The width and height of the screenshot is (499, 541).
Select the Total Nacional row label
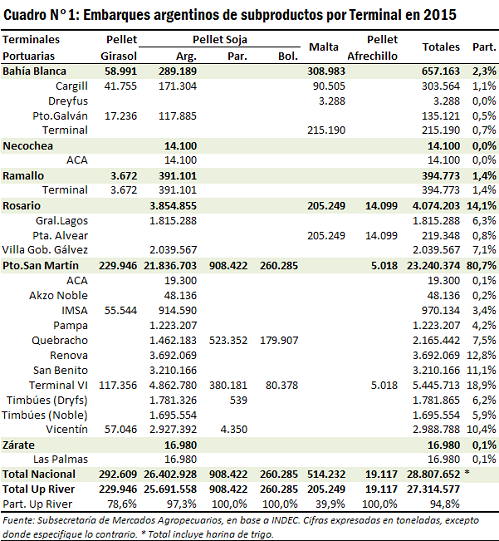[39, 474]
